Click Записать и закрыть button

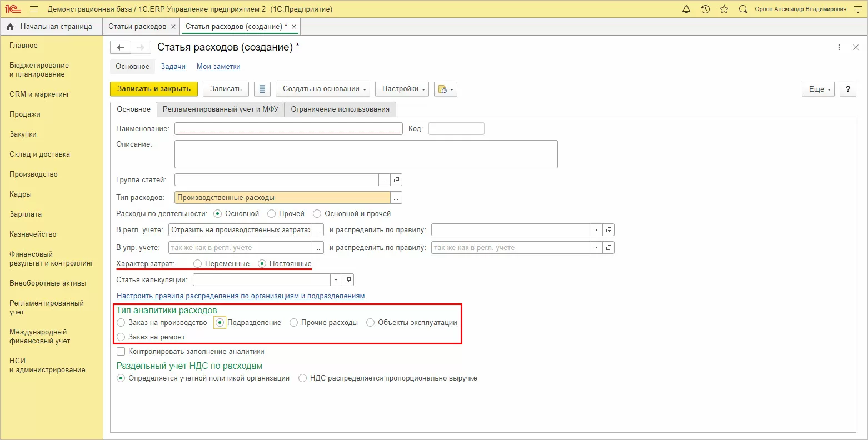154,89
